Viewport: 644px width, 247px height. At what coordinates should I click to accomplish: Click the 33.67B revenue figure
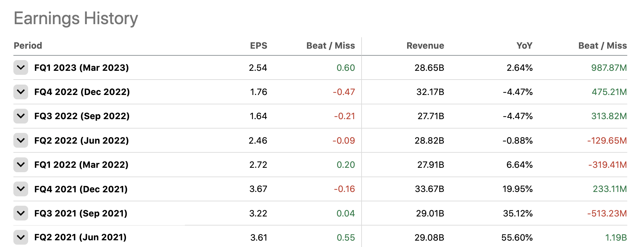click(429, 189)
